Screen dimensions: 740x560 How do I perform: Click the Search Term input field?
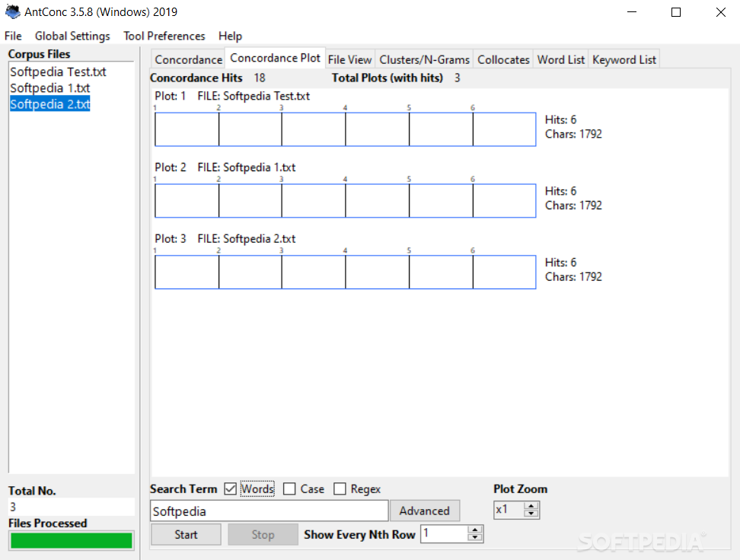[x=269, y=511]
